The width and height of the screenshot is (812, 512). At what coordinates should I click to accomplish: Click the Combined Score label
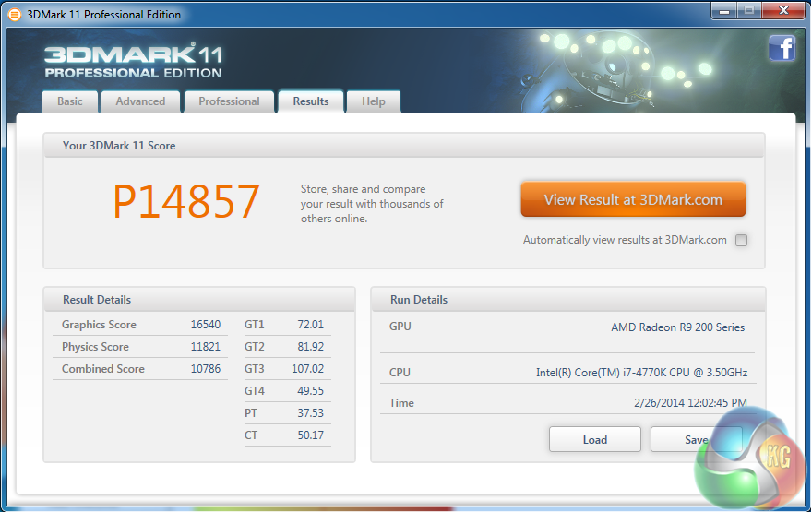coord(103,369)
